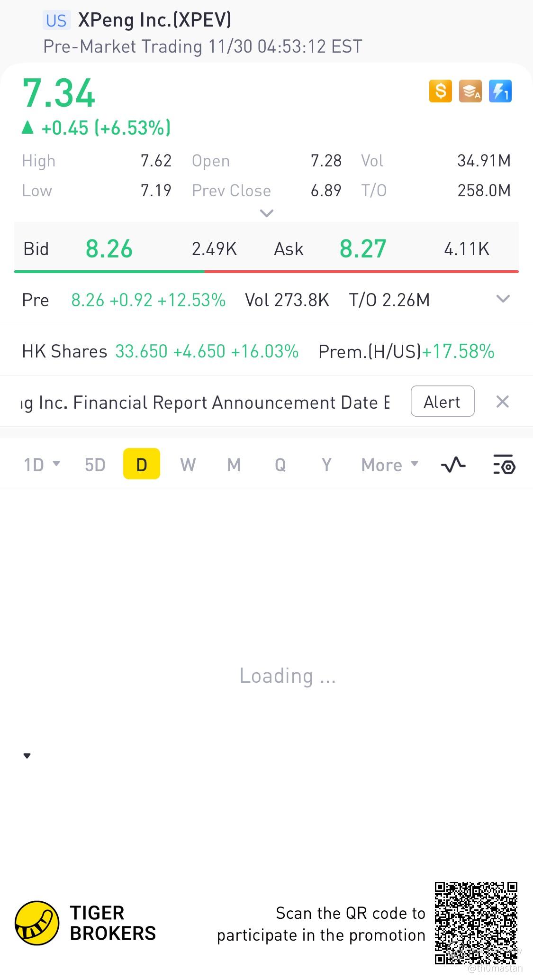This screenshot has width=533, height=980.
Task: Click the brown stacked layers icon
Action: click(470, 91)
